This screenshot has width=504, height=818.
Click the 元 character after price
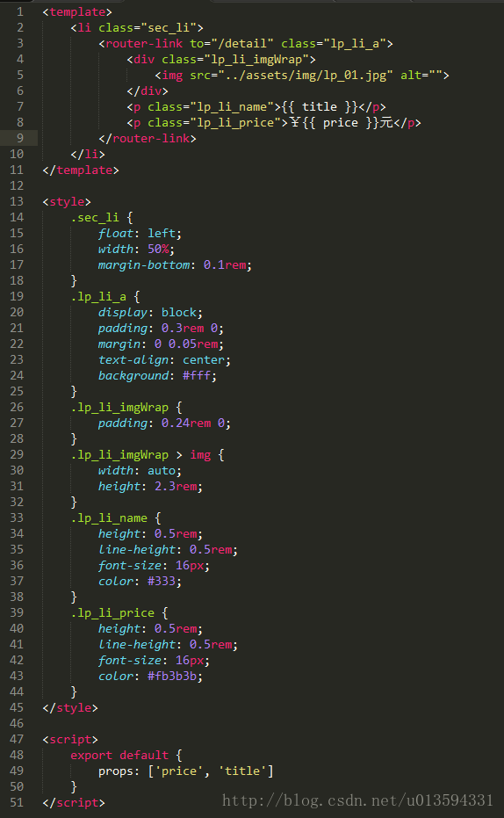coord(386,123)
